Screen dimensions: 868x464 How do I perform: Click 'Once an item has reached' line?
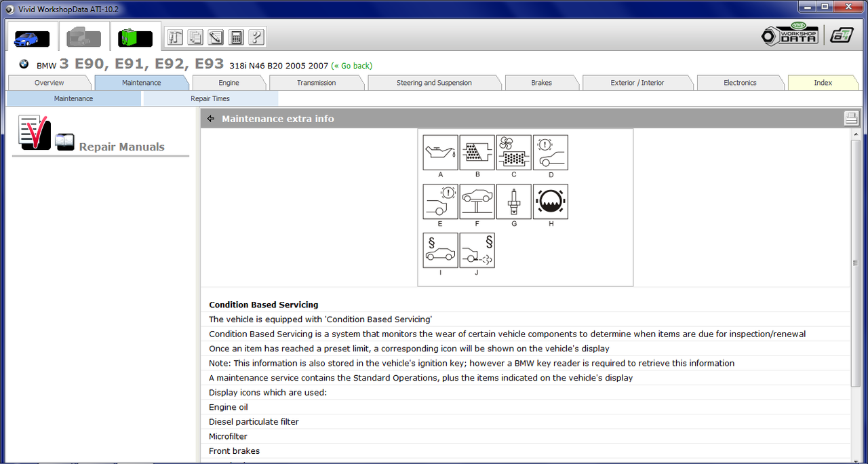click(x=409, y=349)
